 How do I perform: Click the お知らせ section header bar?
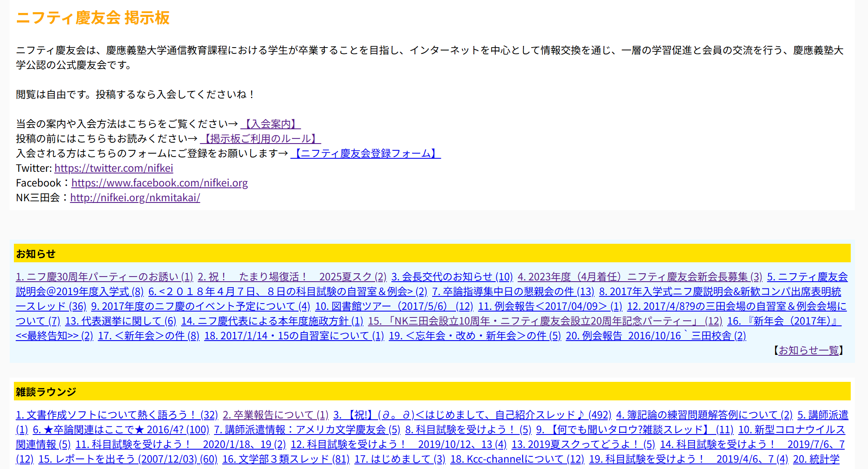[x=432, y=253]
